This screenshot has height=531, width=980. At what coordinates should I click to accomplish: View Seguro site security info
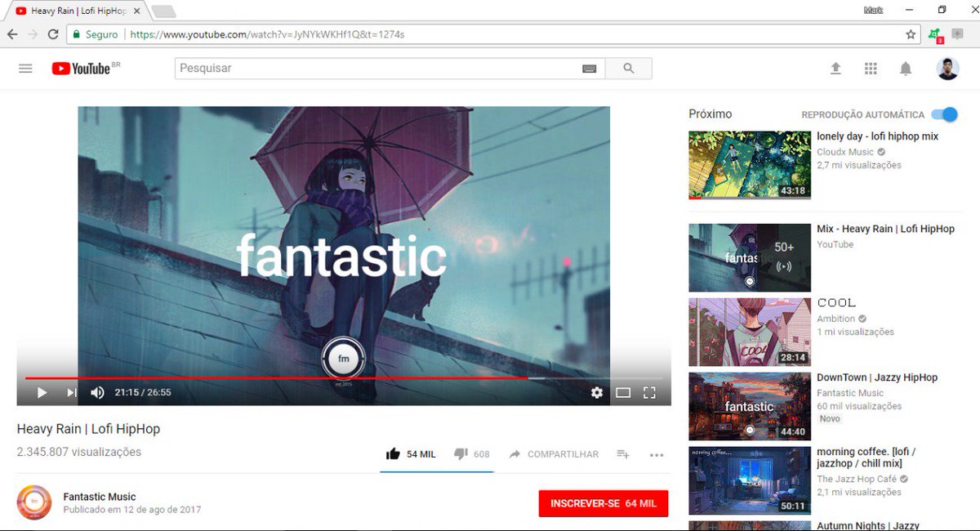coord(95,34)
